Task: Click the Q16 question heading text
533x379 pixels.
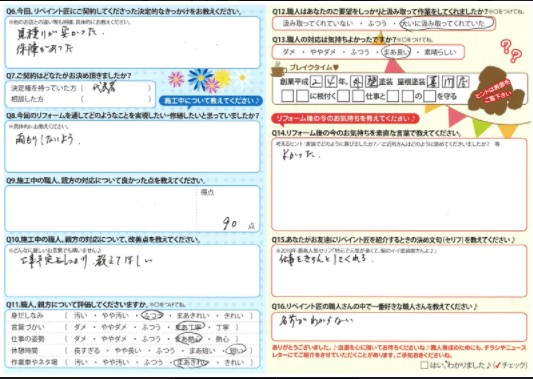Action: 375,307
